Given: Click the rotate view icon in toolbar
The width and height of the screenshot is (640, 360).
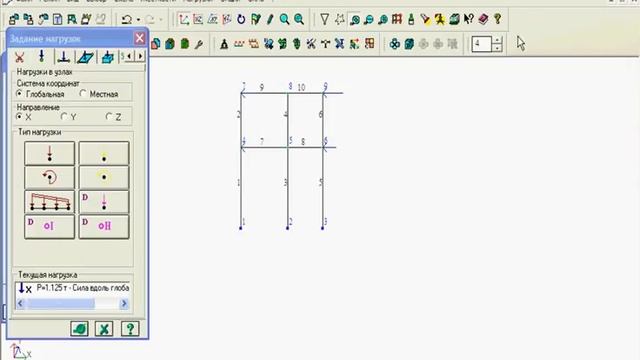Looking at the screenshot, I should click(241, 19).
